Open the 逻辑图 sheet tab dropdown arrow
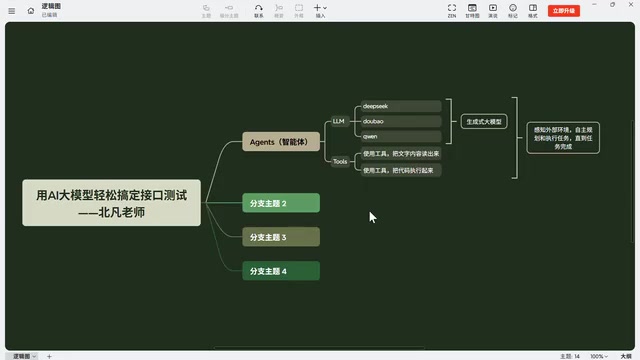Viewport: 640px width, 360px height. (34, 356)
